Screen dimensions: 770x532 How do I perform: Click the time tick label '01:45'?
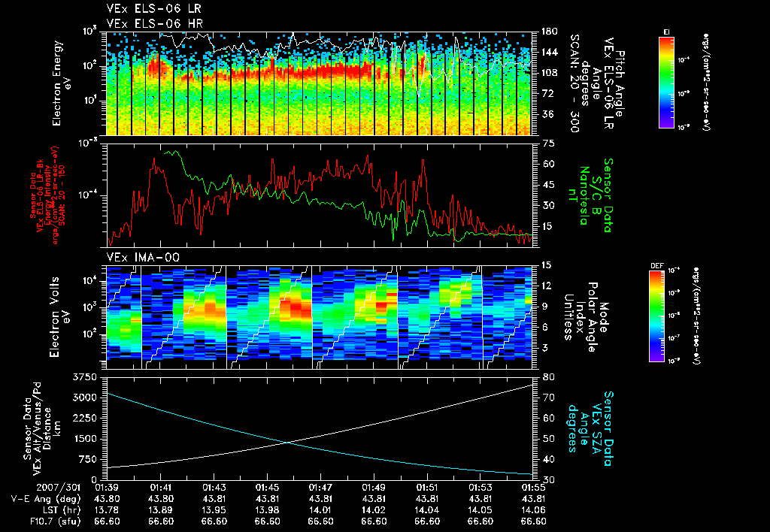[267, 488]
